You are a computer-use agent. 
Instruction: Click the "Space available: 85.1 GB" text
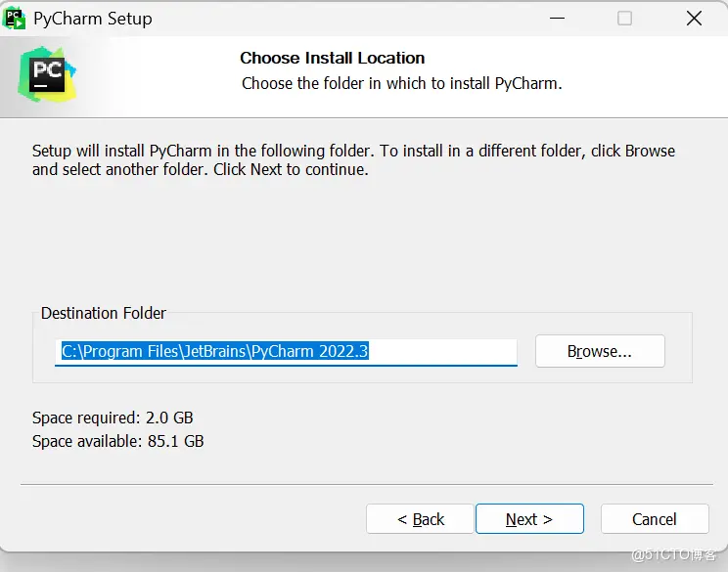click(117, 441)
